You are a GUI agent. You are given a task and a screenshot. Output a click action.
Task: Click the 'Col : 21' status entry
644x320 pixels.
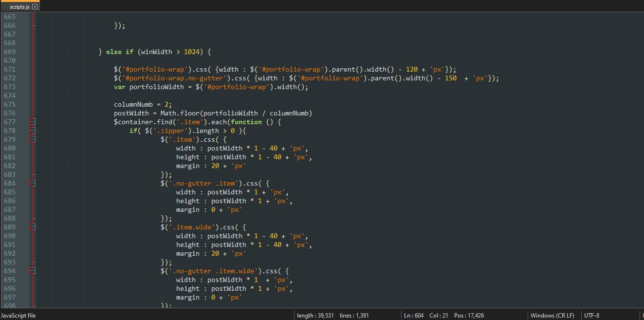click(439, 315)
